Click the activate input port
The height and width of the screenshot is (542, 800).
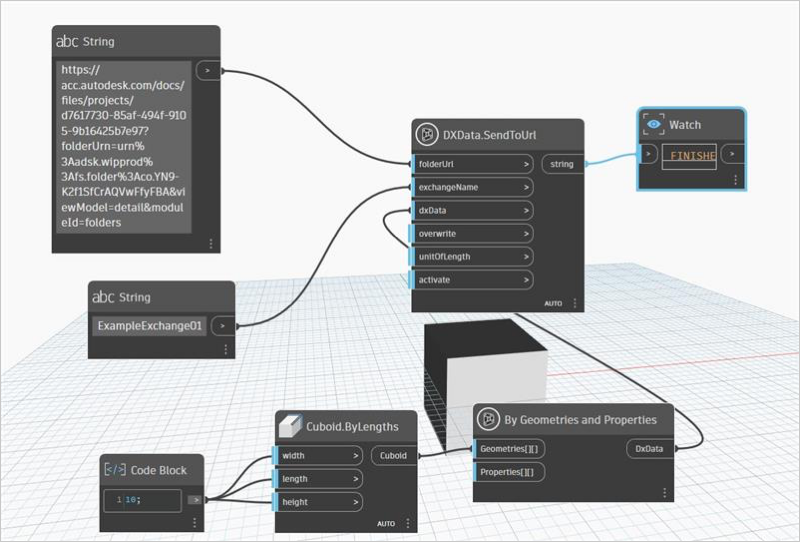click(x=472, y=280)
